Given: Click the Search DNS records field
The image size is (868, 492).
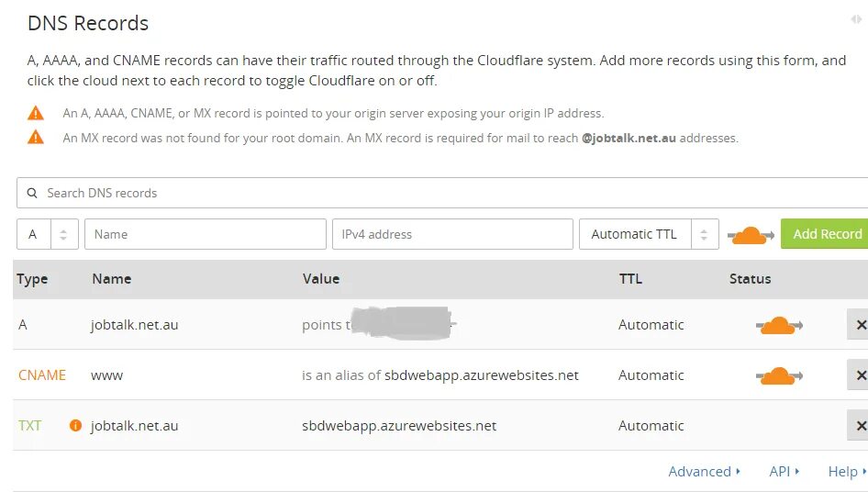Looking at the screenshot, I should click(x=443, y=193).
